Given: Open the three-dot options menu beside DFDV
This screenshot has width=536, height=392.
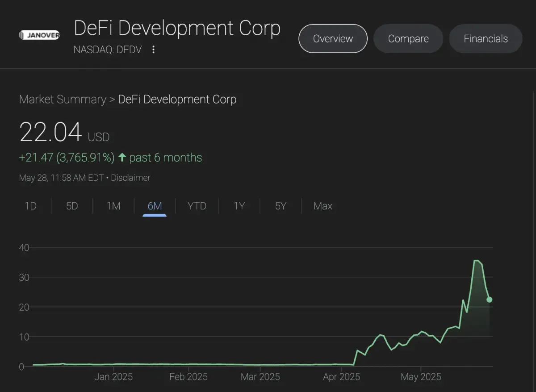Looking at the screenshot, I should (x=153, y=50).
